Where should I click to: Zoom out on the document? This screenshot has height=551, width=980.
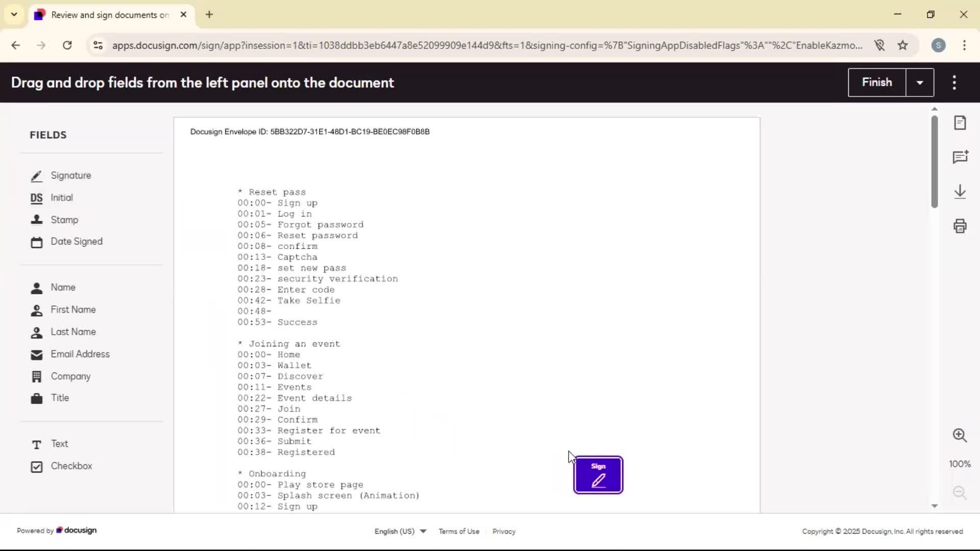click(960, 492)
